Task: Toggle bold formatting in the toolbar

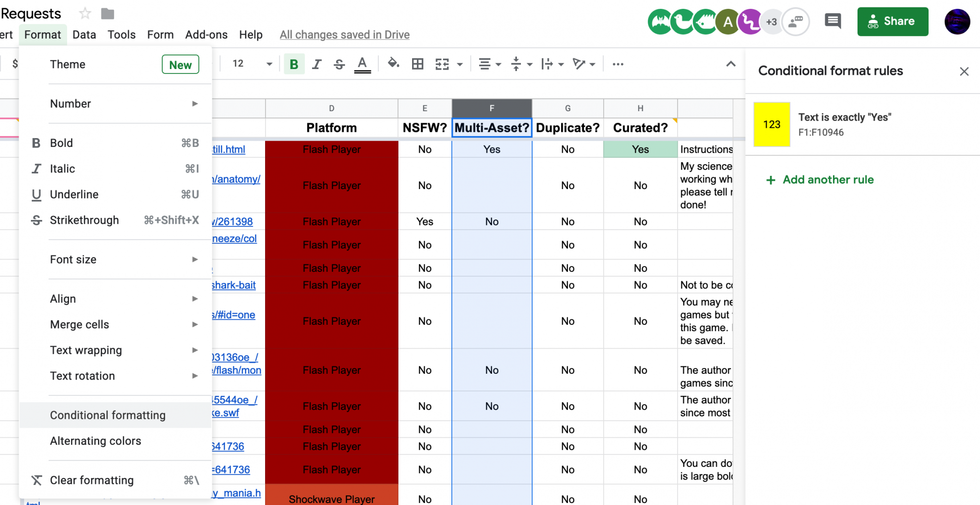Action: pyautogui.click(x=293, y=64)
